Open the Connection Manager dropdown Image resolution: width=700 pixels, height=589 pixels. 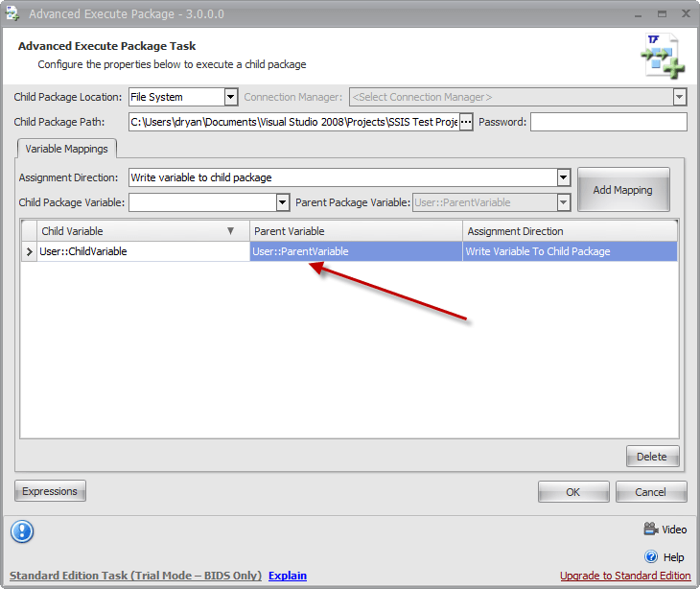click(680, 97)
